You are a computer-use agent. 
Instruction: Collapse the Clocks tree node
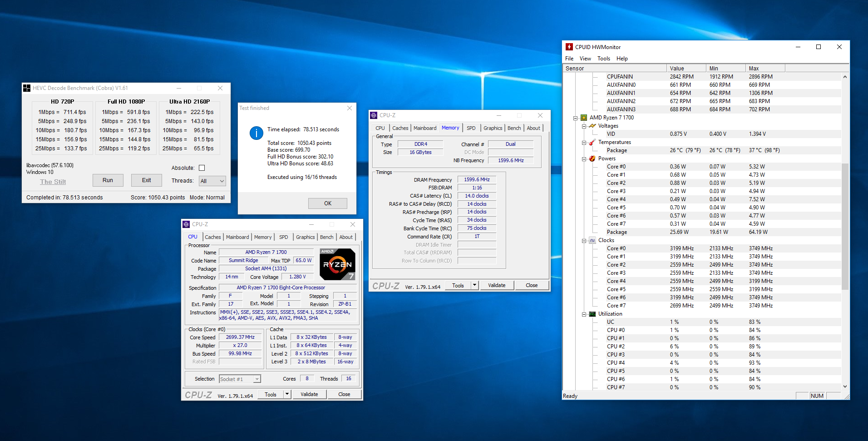tap(584, 241)
